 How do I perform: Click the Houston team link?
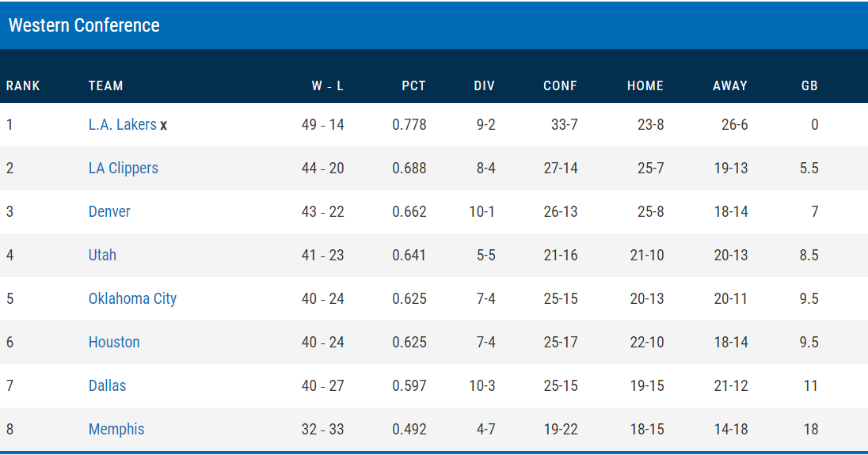[x=114, y=342]
